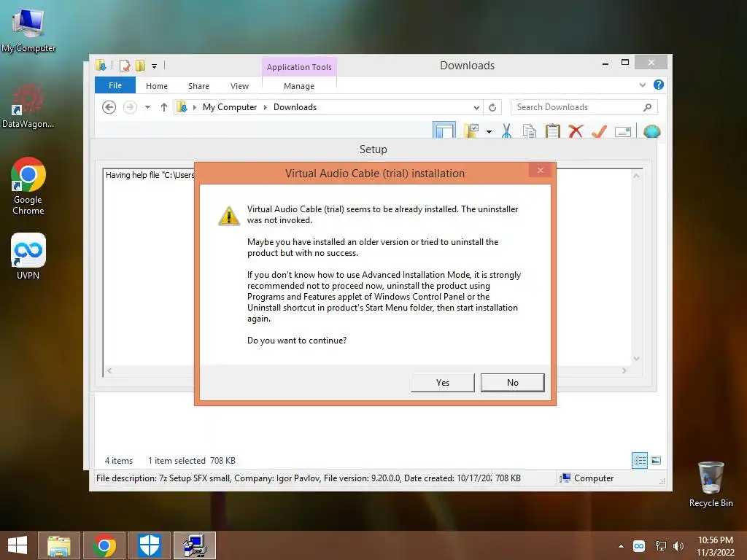Expand the ribbon with the chevron
747x560 pixels.
pos(642,85)
